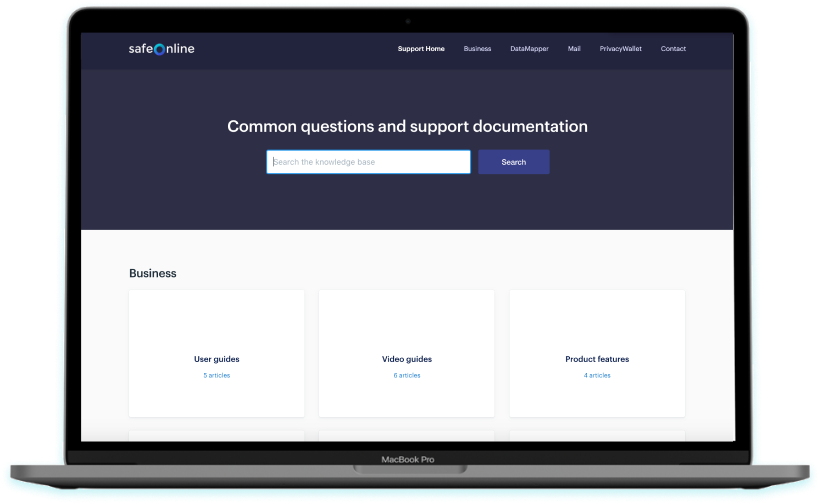
Task: Visit the Contact page link
Action: (x=673, y=49)
